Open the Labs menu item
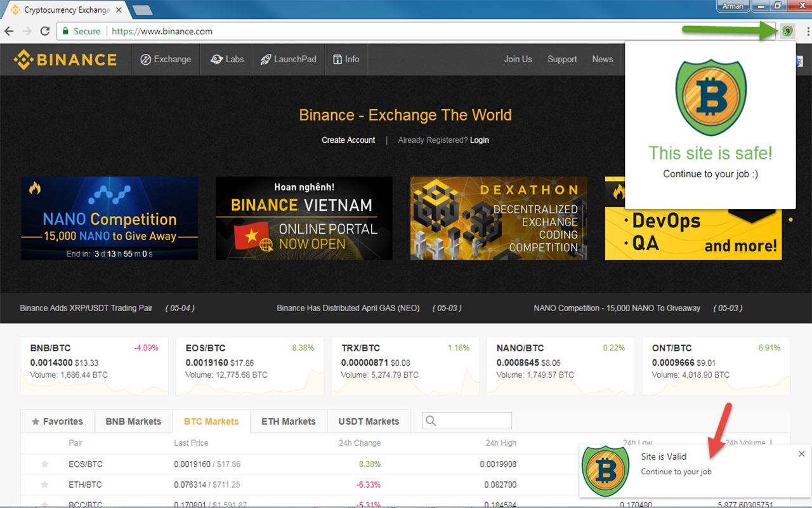The height and width of the screenshot is (508, 812). coord(227,59)
